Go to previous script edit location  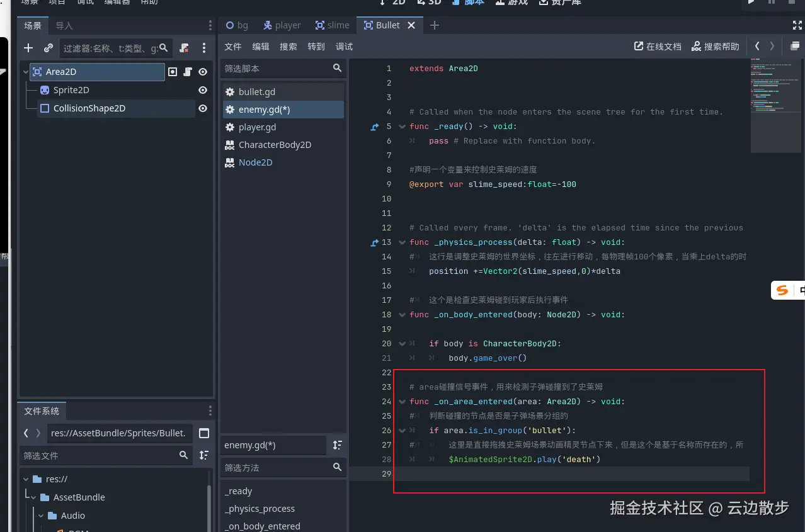[x=757, y=46]
